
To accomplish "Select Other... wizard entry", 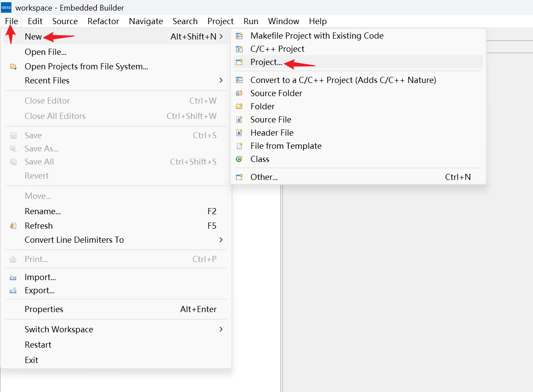I will click(264, 177).
